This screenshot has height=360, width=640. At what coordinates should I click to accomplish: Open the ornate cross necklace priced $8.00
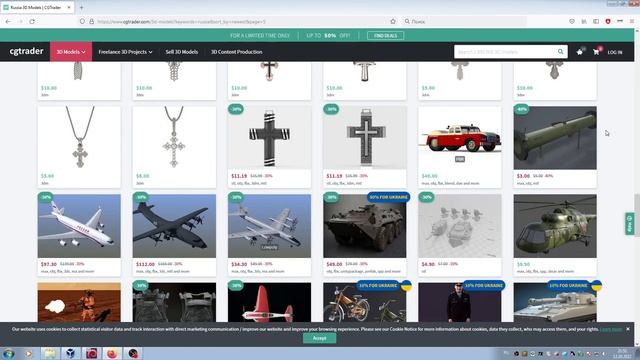click(174, 138)
